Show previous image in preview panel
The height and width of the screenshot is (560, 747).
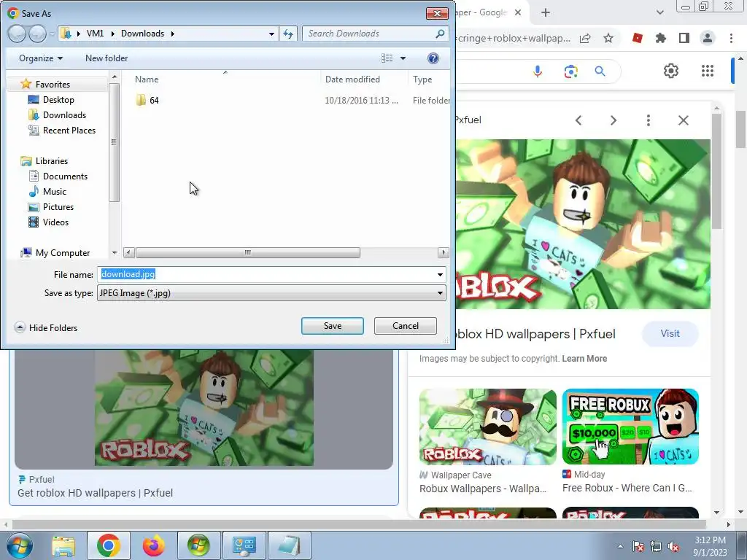pos(578,120)
